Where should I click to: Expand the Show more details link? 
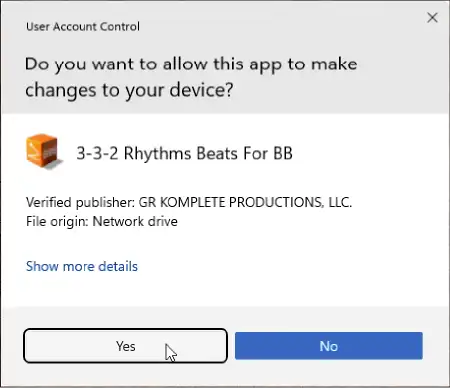(82, 266)
